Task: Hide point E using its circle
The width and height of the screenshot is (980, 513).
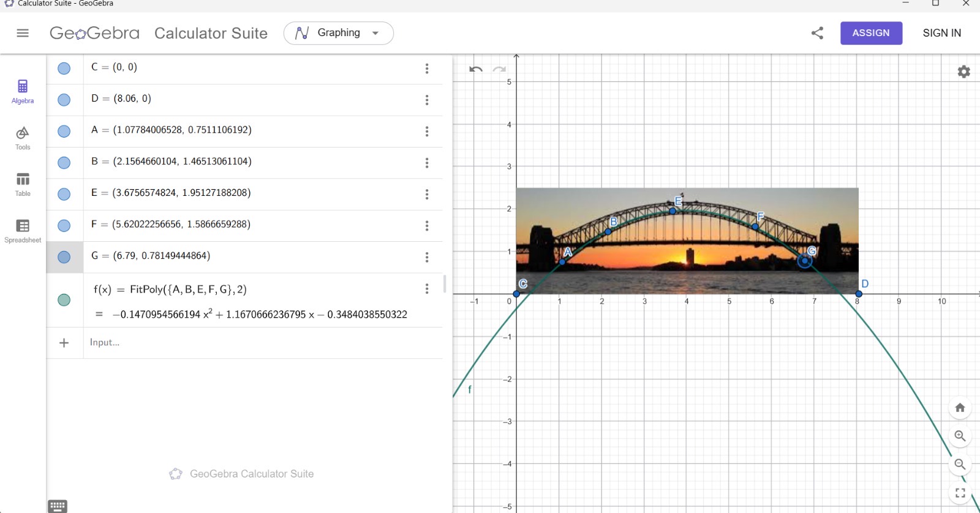Action: [64, 194]
